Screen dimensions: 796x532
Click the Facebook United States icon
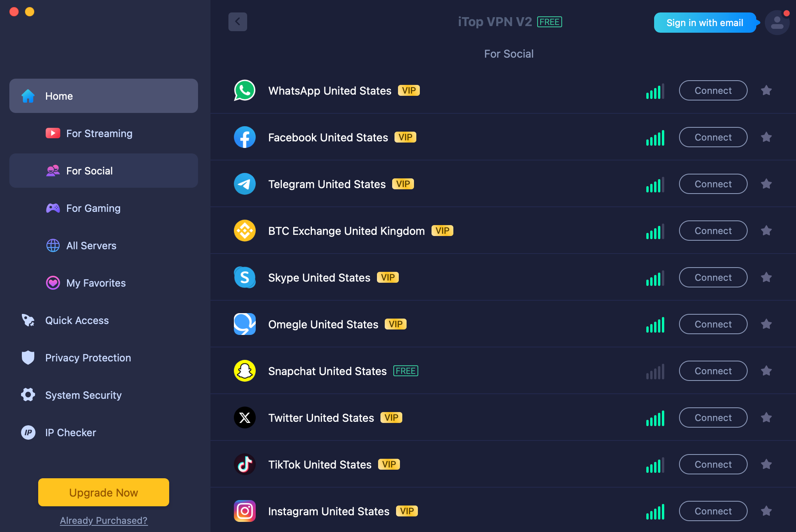(x=245, y=137)
